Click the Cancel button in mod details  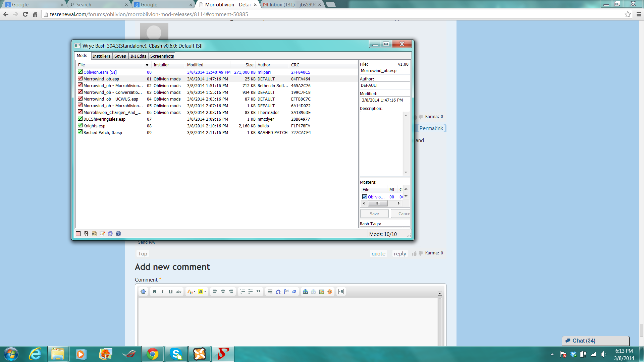401,214
